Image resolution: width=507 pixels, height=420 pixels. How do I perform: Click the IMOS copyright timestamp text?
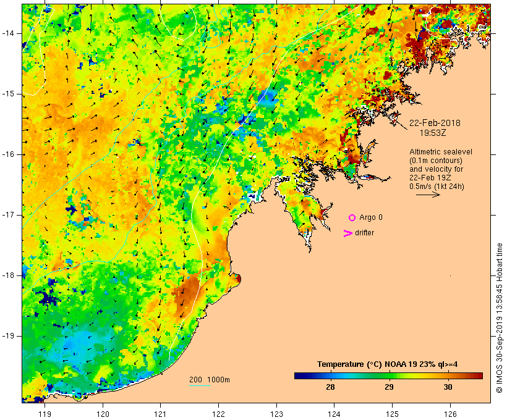[500, 318]
